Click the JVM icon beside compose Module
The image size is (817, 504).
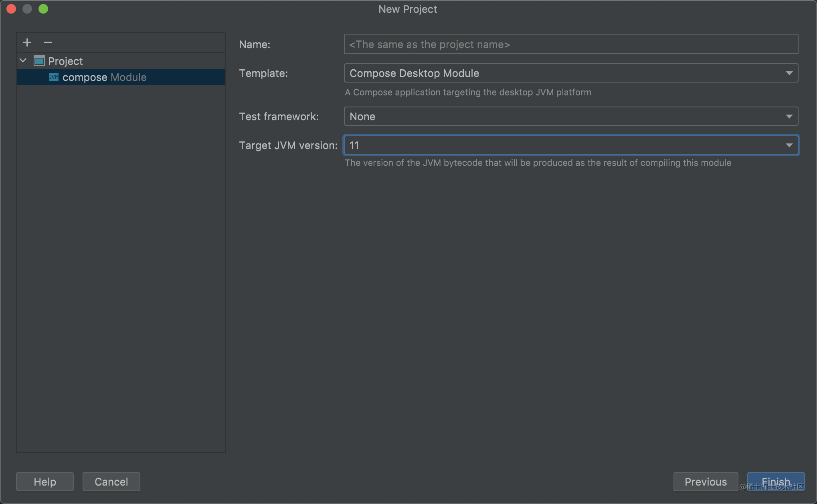tap(54, 77)
